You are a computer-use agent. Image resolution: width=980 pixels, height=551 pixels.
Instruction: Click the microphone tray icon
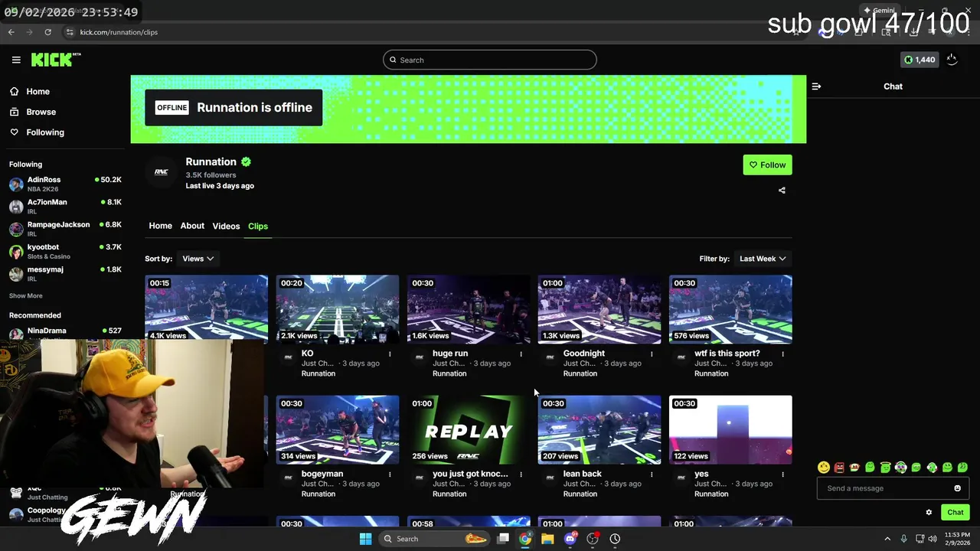click(x=904, y=539)
